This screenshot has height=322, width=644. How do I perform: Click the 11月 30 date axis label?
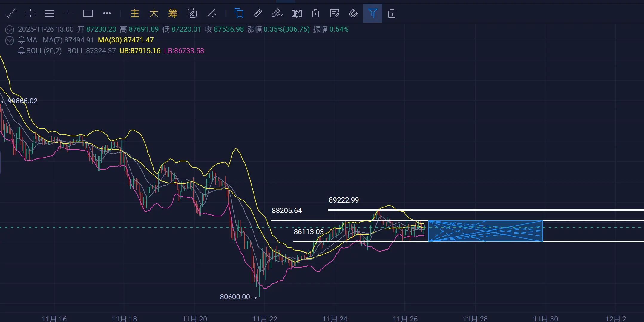[x=545, y=319]
